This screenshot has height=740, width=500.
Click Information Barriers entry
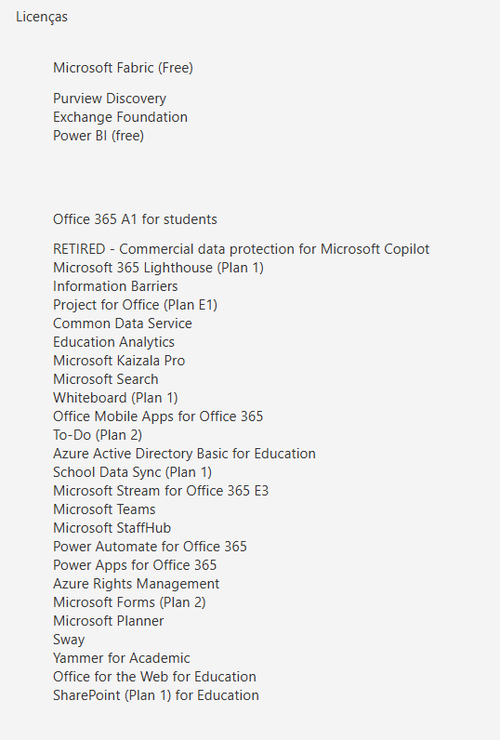coord(115,286)
